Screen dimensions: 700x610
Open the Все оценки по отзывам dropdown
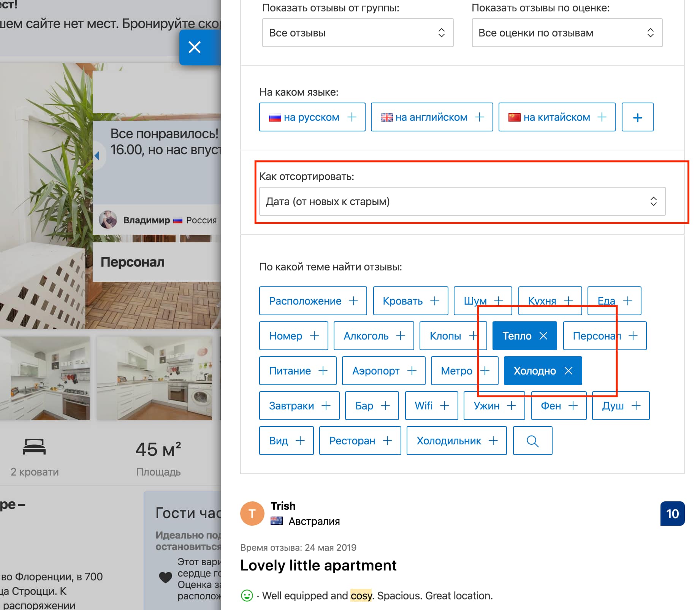point(567,33)
